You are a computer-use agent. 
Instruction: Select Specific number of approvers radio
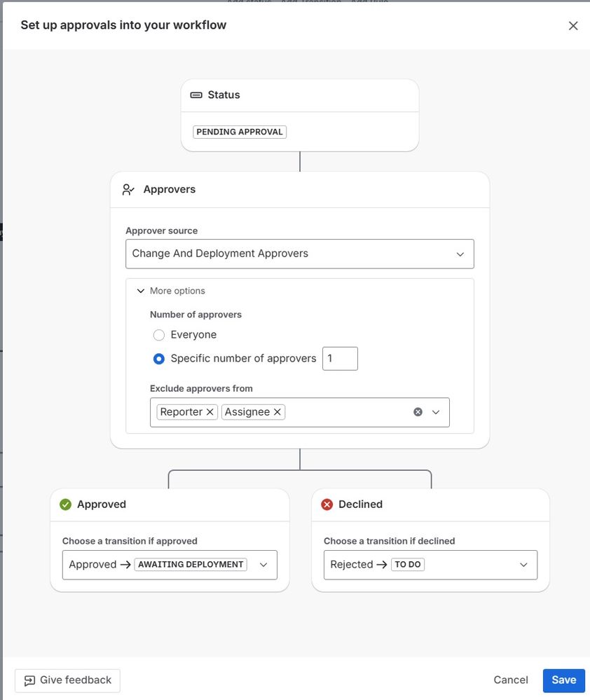tap(159, 359)
